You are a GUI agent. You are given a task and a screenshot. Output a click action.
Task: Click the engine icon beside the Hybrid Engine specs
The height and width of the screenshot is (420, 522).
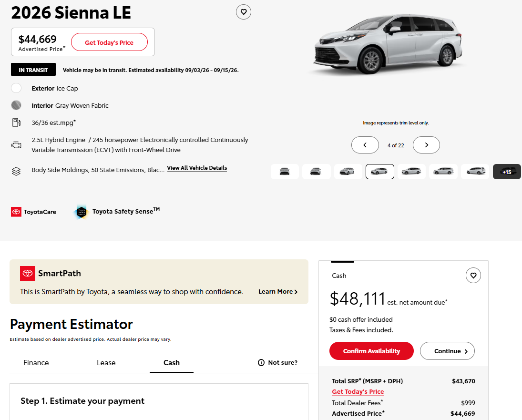point(16,145)
